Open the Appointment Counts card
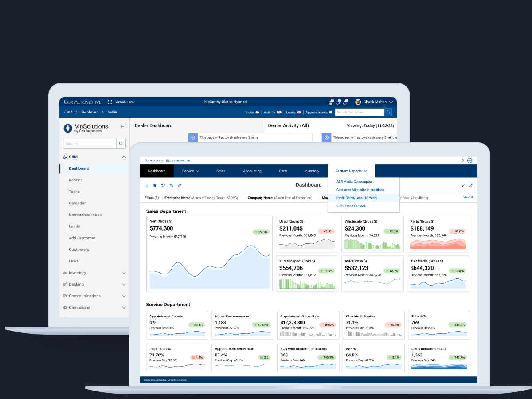532x399 pixels. click(x=177, y=326)
